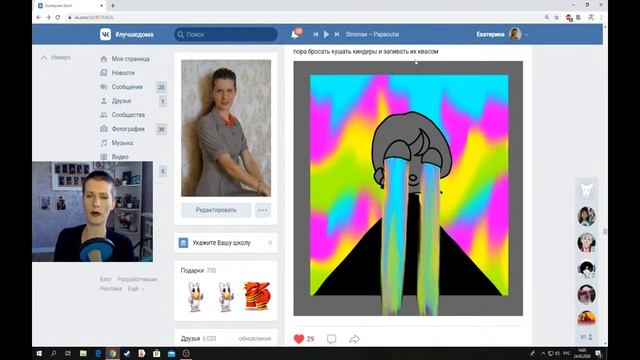Open the second contact avatar in chat sidebar
The image size is (640, 360).
587,242
